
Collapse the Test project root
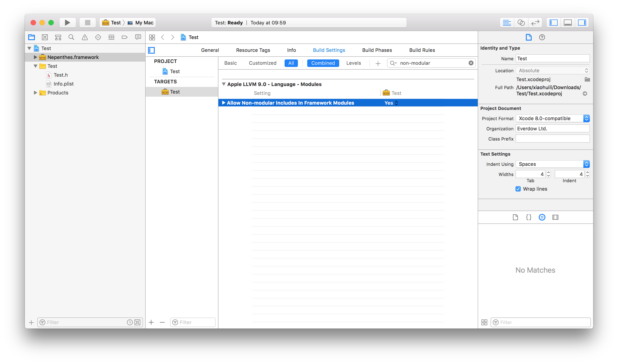click(30, 48)
